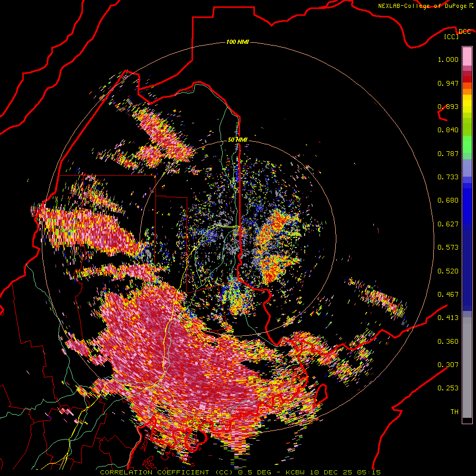476x476 pixels.
Task: Click the "KCBW" radar station identifier
Action: coord(296,472)
